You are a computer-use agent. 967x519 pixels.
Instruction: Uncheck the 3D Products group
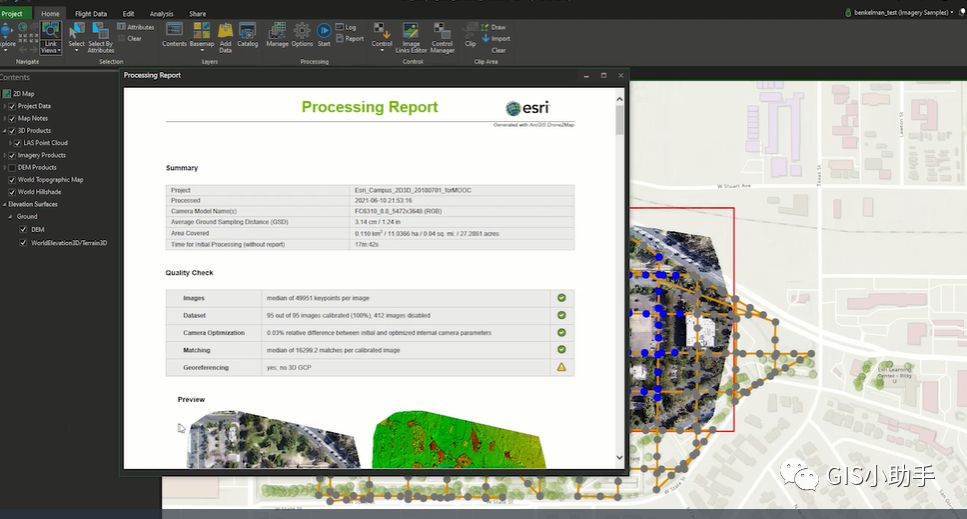coord(12,131)
